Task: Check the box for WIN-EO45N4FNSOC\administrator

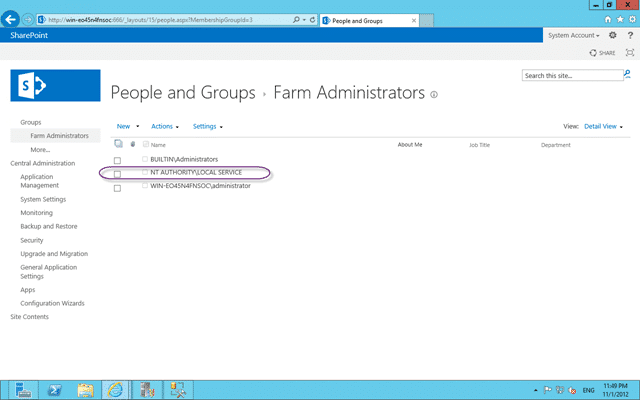Action: (x=117, y=188)
